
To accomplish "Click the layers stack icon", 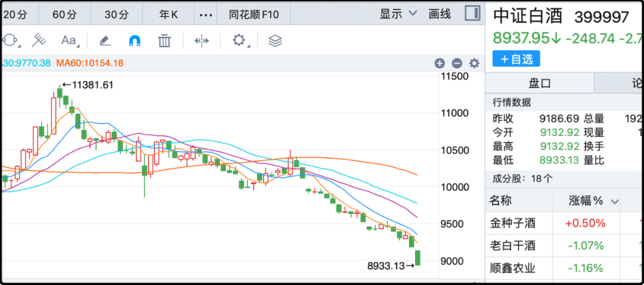I will (275, 41).
